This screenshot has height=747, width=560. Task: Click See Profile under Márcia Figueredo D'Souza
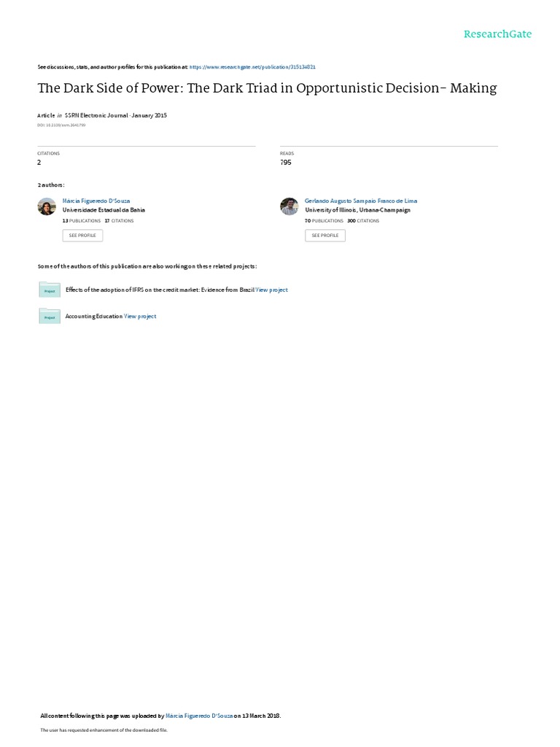82,236
